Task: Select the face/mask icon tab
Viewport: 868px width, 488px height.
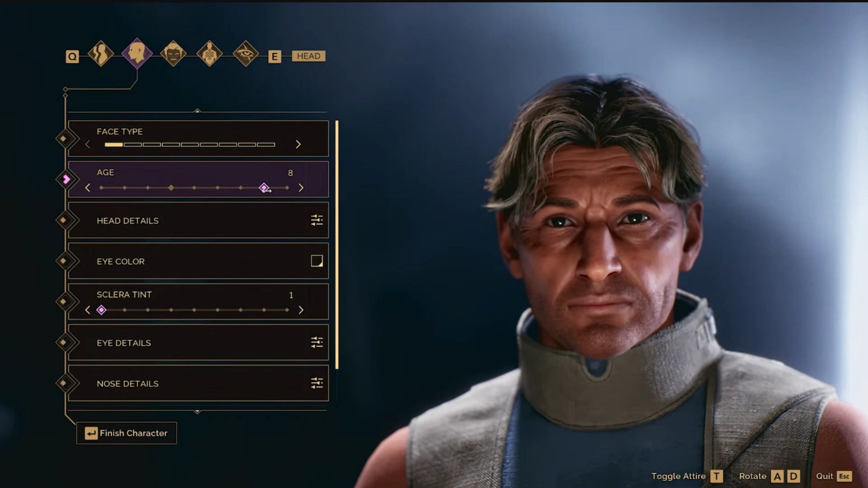Action: 173,56
